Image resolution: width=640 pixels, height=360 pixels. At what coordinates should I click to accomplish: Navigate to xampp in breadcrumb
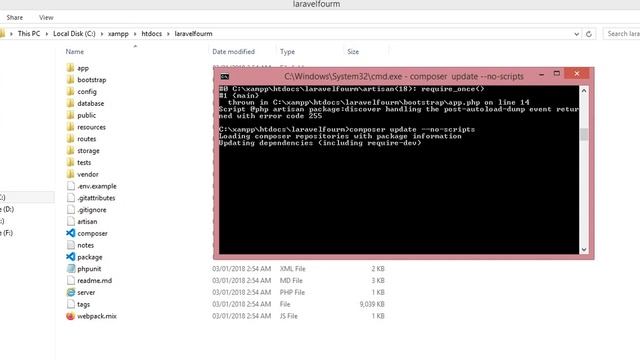[x=118, y=34]
